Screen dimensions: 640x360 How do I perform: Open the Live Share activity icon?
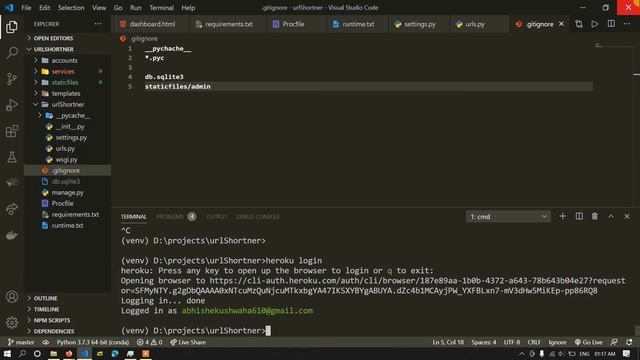pos(12,209)
